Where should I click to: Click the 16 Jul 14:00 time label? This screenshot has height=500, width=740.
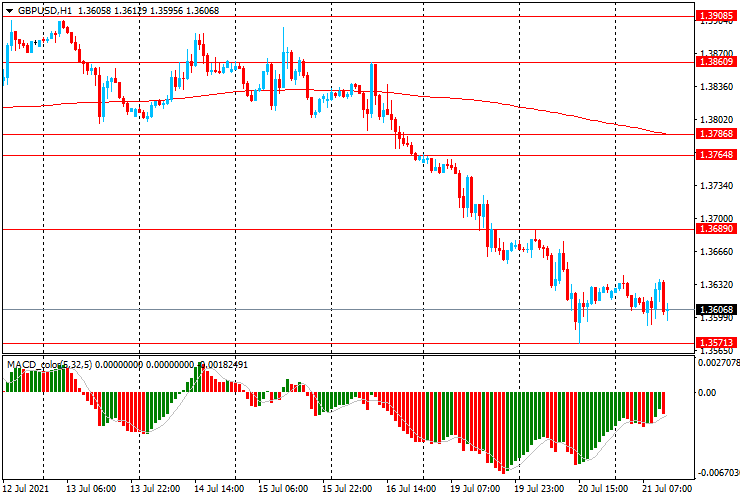411,488
